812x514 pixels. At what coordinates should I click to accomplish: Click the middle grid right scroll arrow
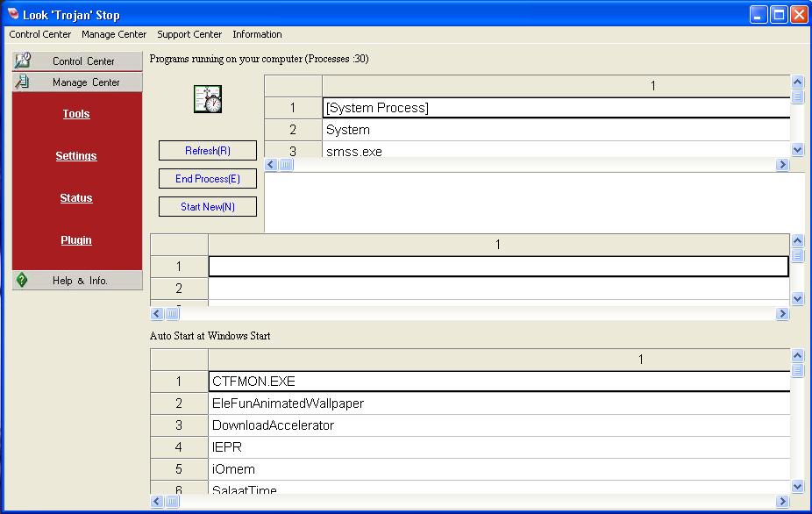coord(782,313)
